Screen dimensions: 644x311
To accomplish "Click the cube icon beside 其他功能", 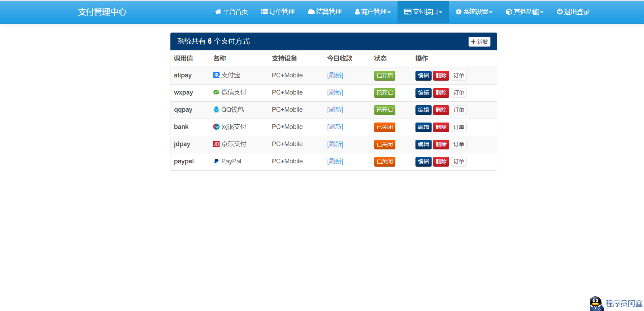I will point(509,12).
